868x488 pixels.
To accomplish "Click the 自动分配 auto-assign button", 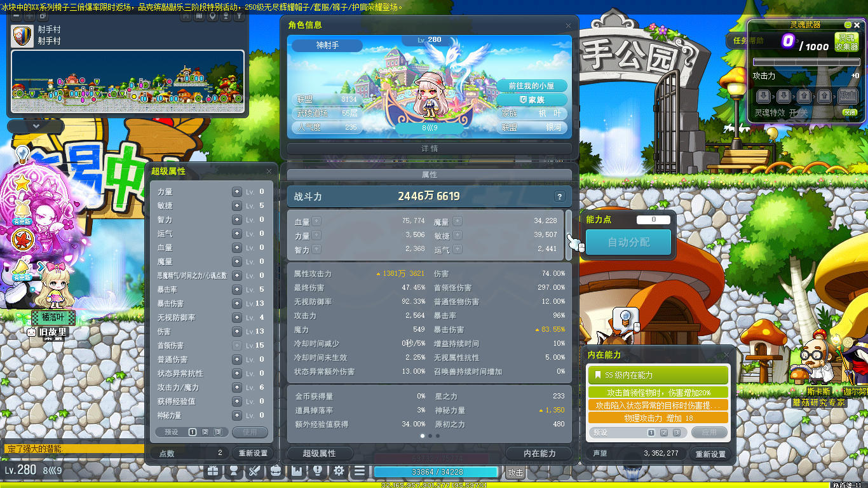I will tap(628, 242).
